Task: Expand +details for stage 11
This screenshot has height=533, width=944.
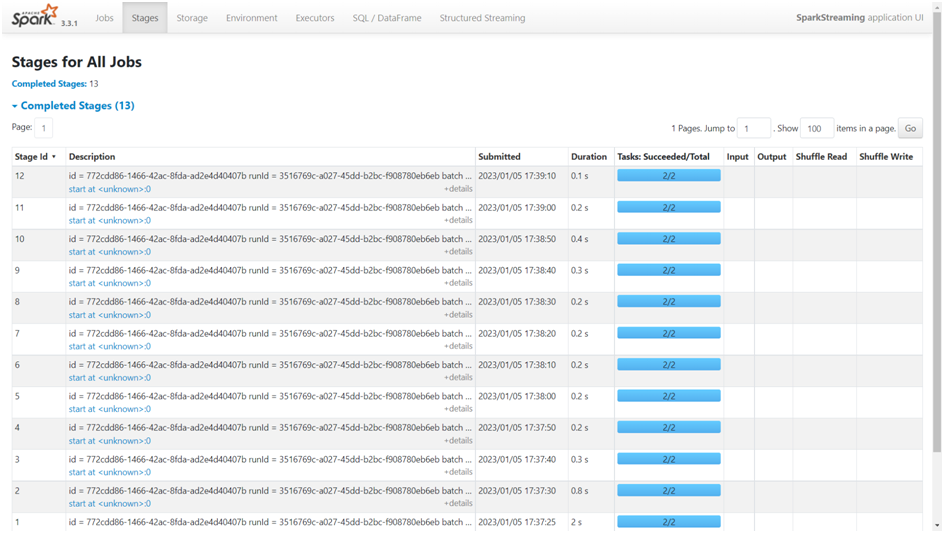Action: 458,220
